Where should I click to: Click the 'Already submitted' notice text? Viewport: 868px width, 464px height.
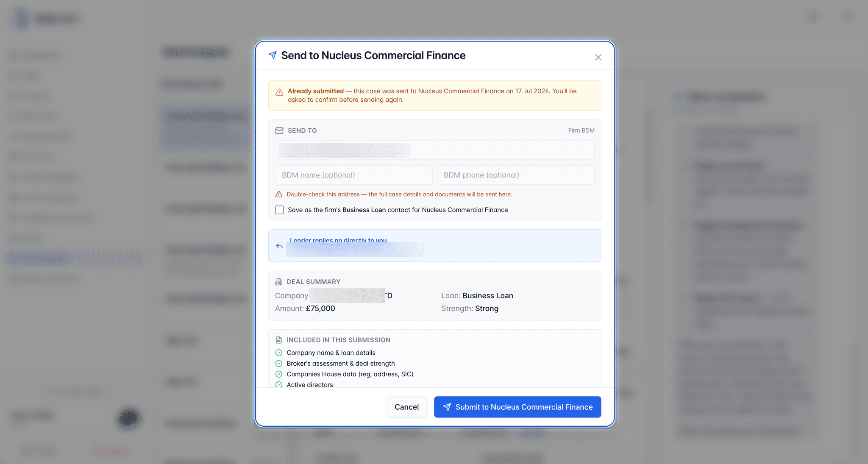(432, 95)
